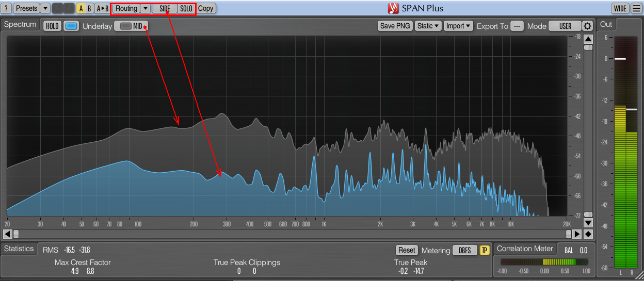Click the vertical scroll up arrow

588,39
